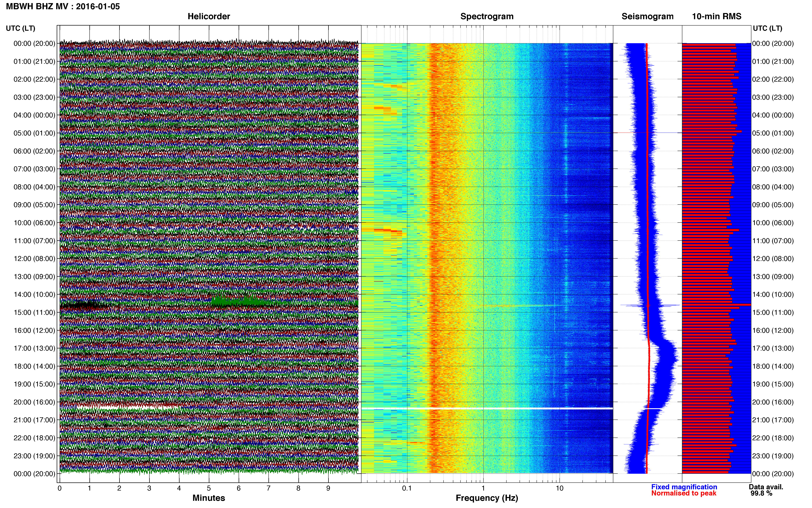
Task: Click the 'Spectrogram' panel heading
Action: click(x=487, y=16)
